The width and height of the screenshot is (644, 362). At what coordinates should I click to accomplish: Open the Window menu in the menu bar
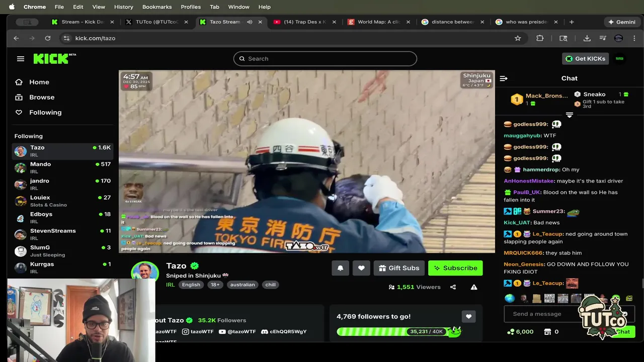pos(238,7)
